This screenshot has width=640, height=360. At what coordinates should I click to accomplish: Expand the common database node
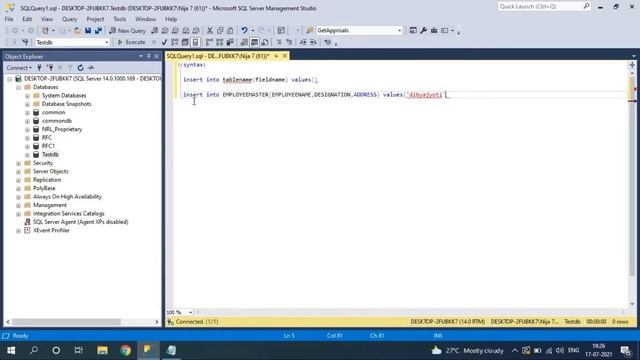(x=27, y=113)
